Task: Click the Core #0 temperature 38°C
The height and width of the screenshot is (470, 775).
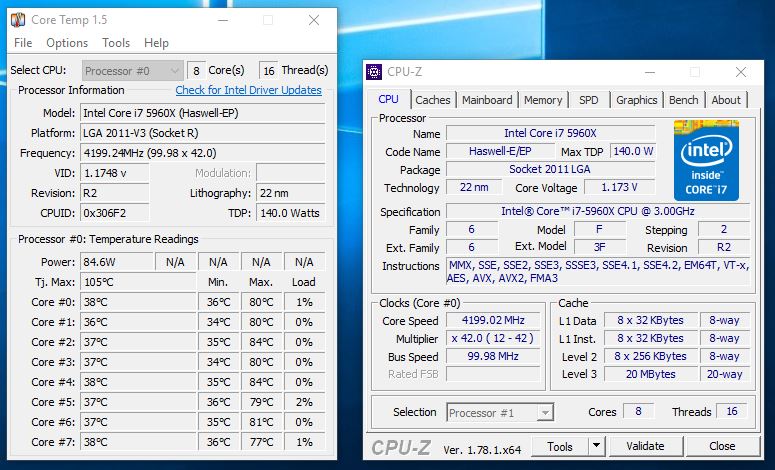Action: point(138,302)
